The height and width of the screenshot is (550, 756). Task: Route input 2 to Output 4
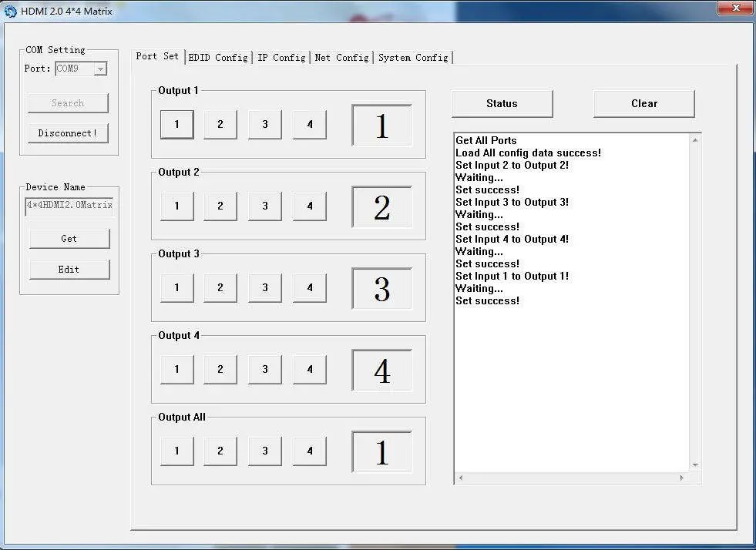click(x=220, y=370)
